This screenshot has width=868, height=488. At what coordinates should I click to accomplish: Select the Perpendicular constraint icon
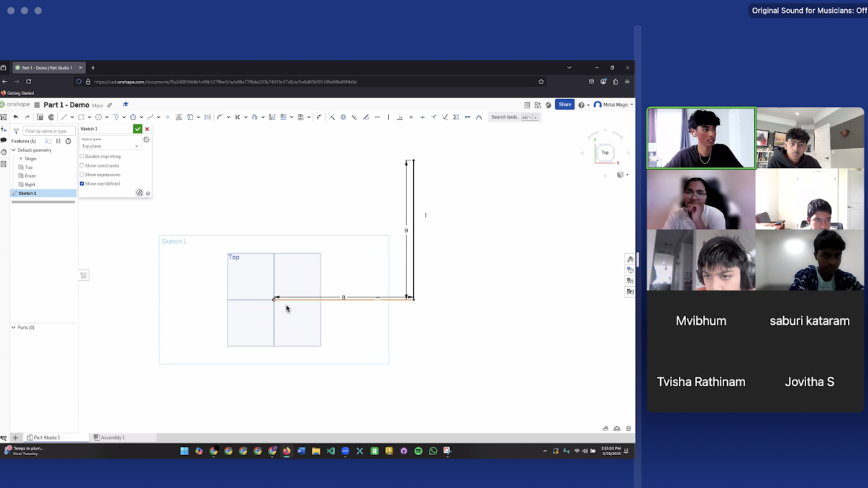point(399,117)
